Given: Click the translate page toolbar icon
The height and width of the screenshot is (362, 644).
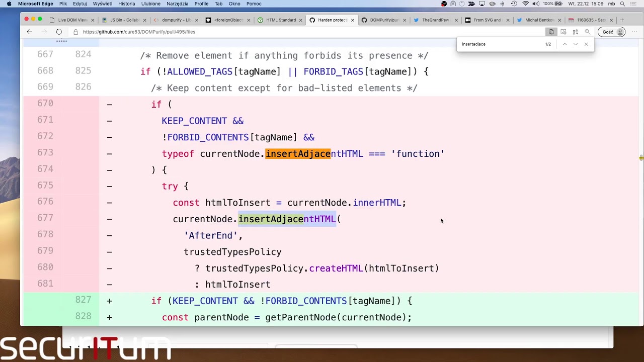Looking at the screenshot, I should pos(576,32).
